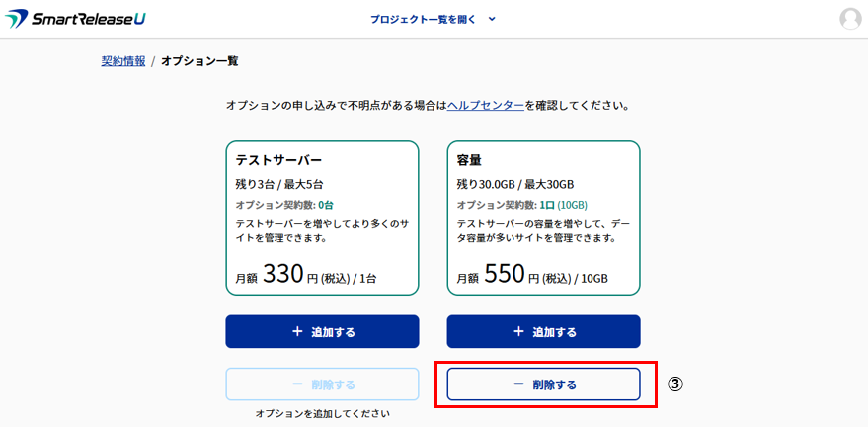Select the テストサーバー option card
This screenshot has width=868, height=427.
coord(322,217)
